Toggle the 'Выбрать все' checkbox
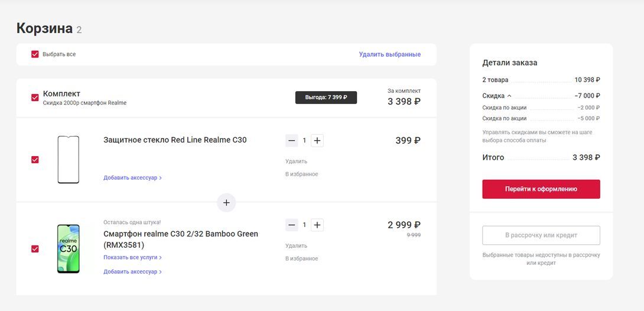 click(x=35, y=54)
